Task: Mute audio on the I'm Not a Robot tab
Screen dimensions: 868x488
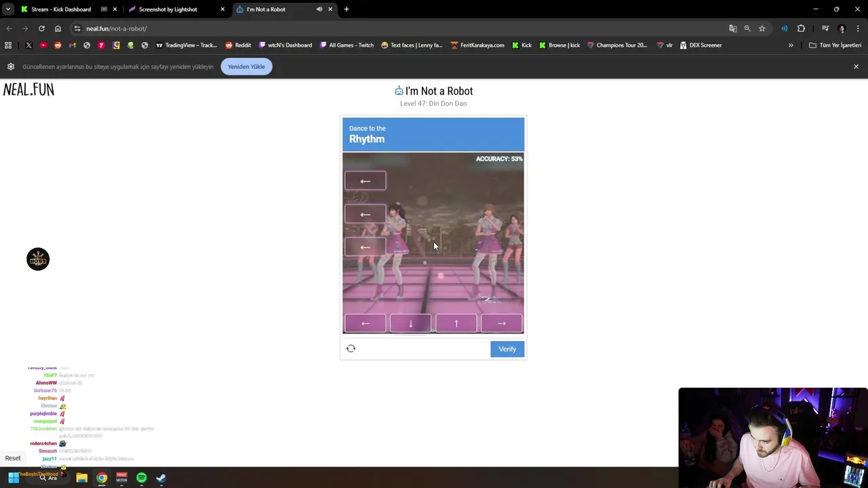Action: click(319, 9)
